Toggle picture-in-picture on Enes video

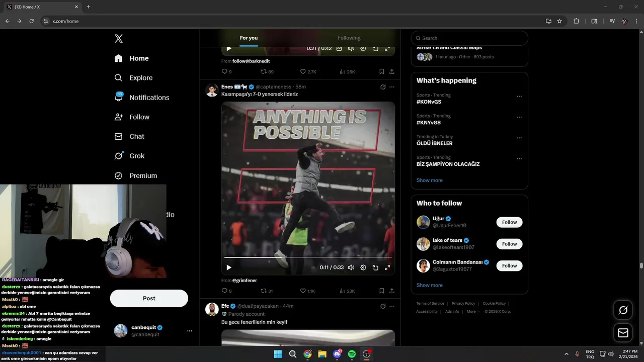point(375,267)
